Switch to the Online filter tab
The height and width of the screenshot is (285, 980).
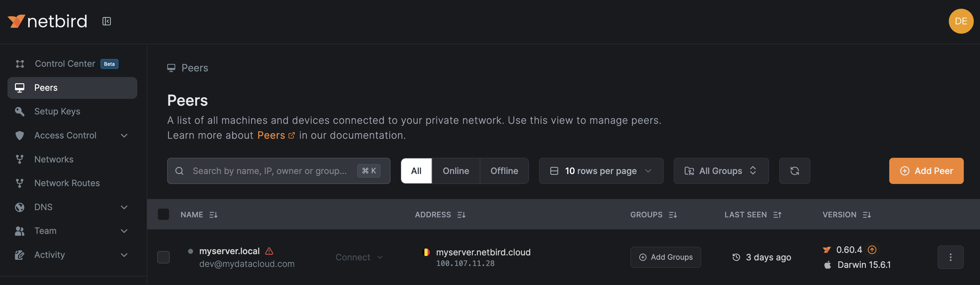click(456, 171)
